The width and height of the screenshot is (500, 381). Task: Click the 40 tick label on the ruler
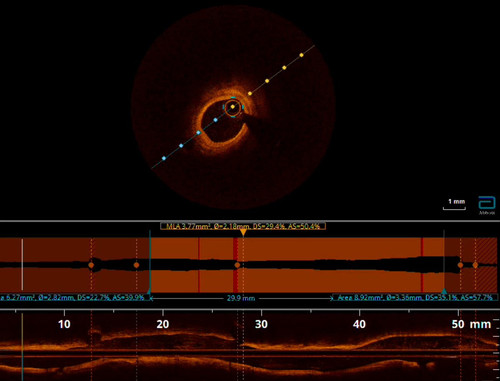click(359, 324)
